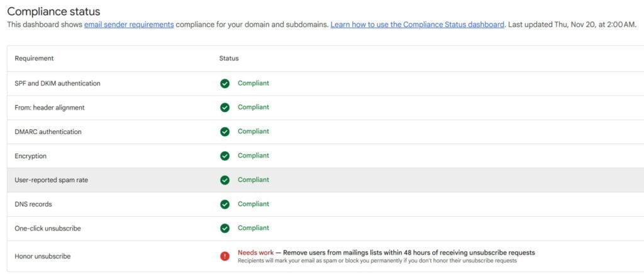Select 'DNS records' requirement text
The height and width of the screenshot is (274, 644).
(33, 205)
